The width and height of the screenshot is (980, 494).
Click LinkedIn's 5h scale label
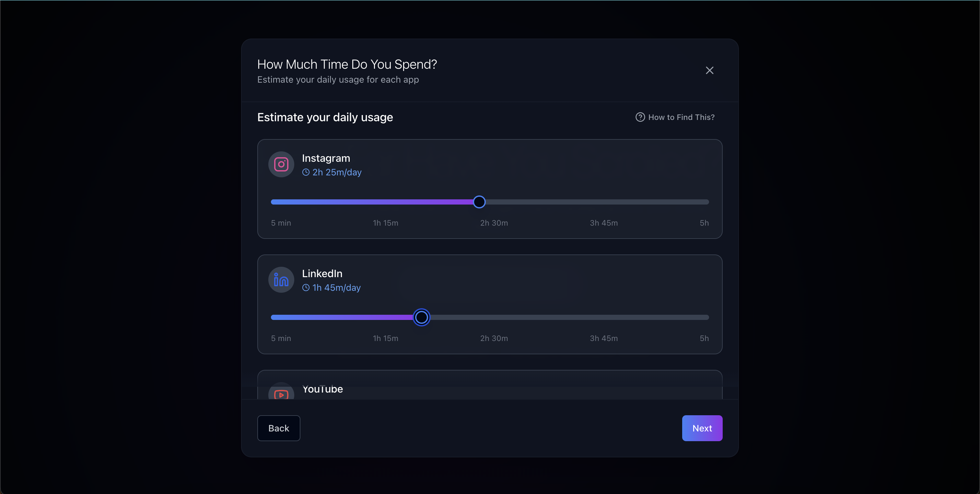704,338
